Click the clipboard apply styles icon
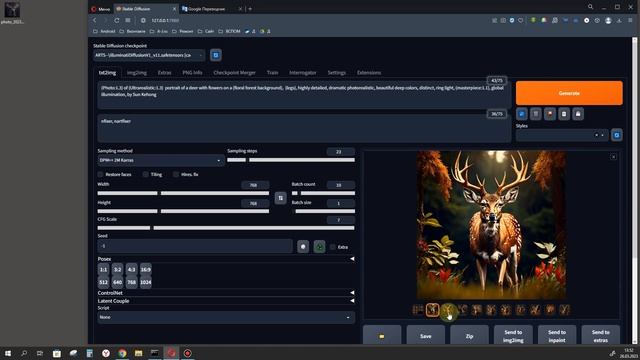Viewport: 640px width, 360px height. point(564,114)
